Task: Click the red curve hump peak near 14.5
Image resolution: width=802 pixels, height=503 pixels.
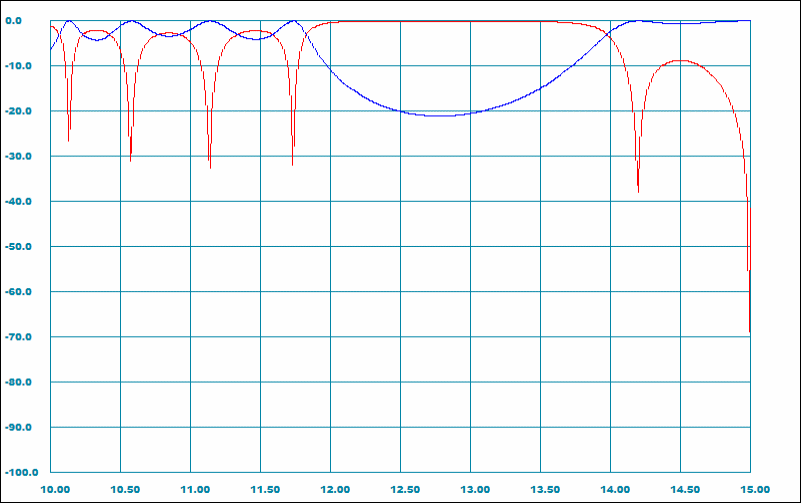Action: [x=680, y=61]
